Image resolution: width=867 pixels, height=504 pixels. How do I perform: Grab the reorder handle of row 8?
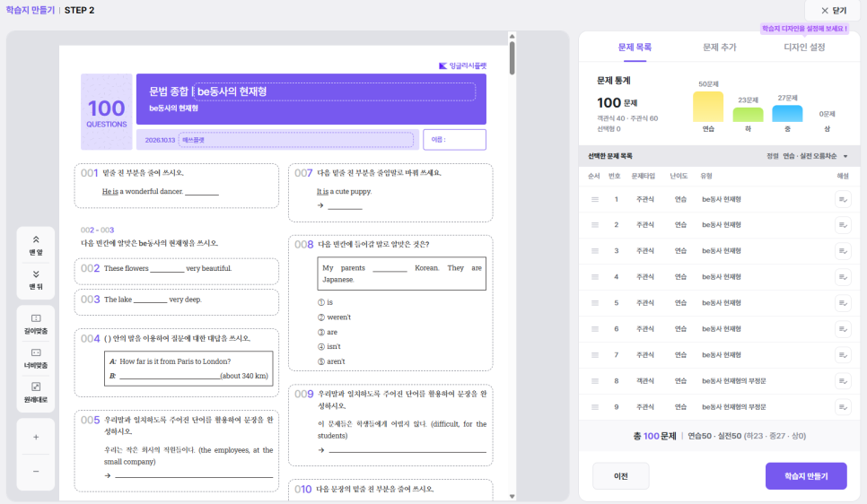595,381
